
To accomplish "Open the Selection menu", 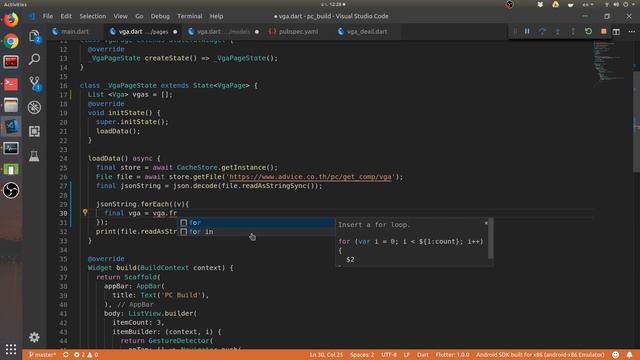I will 93,16.
